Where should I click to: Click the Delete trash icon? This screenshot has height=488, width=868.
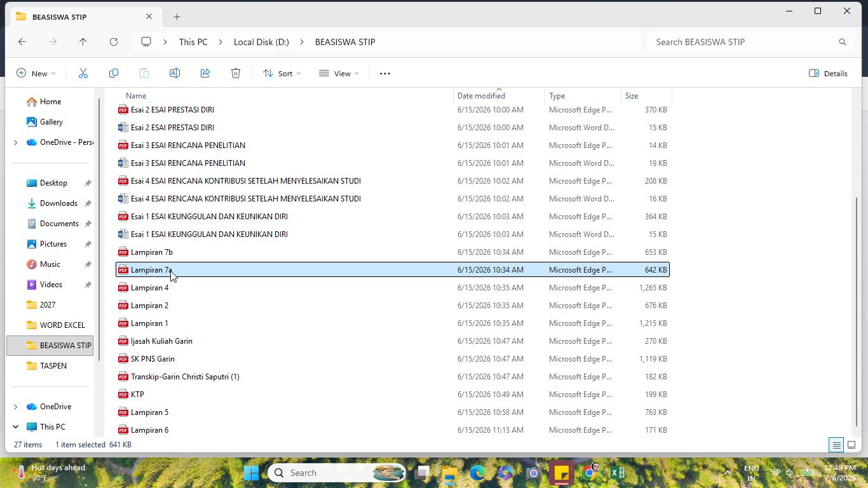(236, 73)
